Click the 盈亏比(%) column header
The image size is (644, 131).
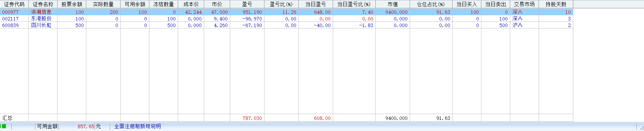coord(281,4)
